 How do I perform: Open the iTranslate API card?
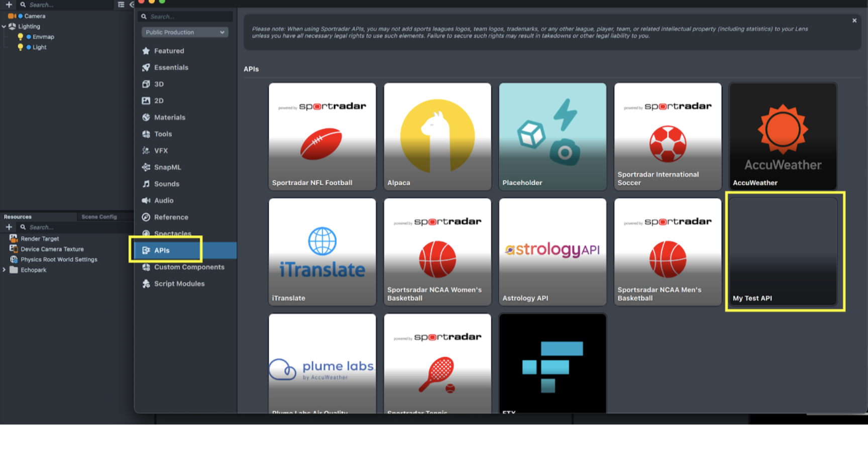[322, 252]
